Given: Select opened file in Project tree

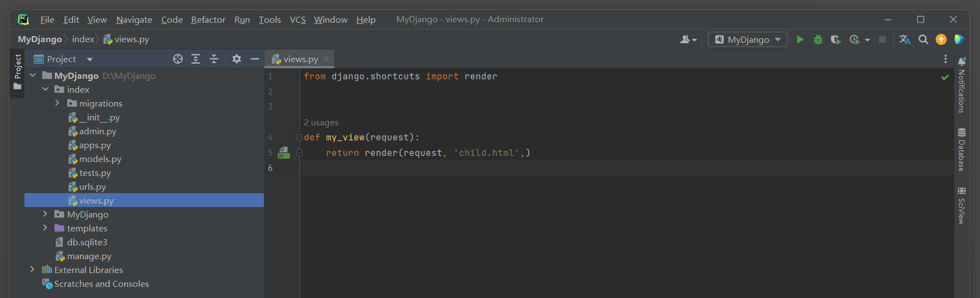Looking at the screenshot, I should click(x=178, y=59).
